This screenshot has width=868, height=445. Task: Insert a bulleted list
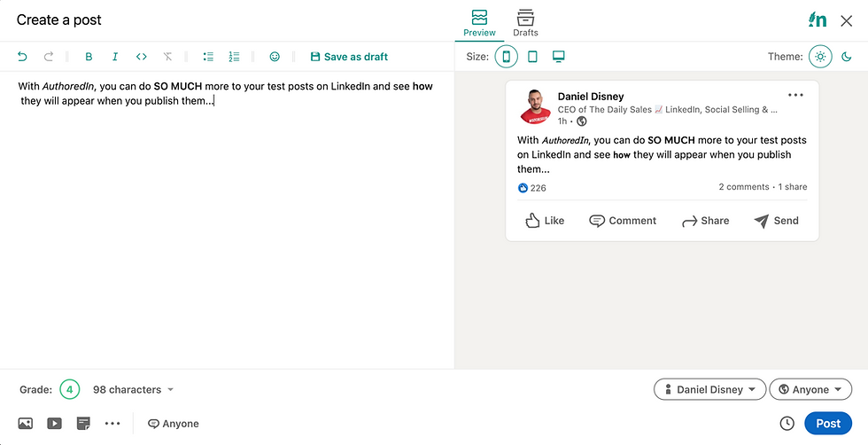(x=208, y=57)
